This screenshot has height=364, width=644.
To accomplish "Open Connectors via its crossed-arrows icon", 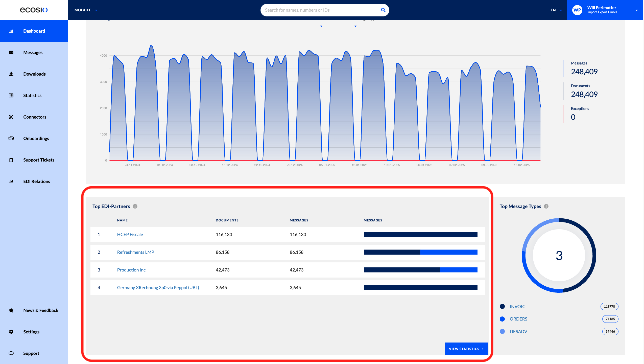I will [x=11, y=117].
